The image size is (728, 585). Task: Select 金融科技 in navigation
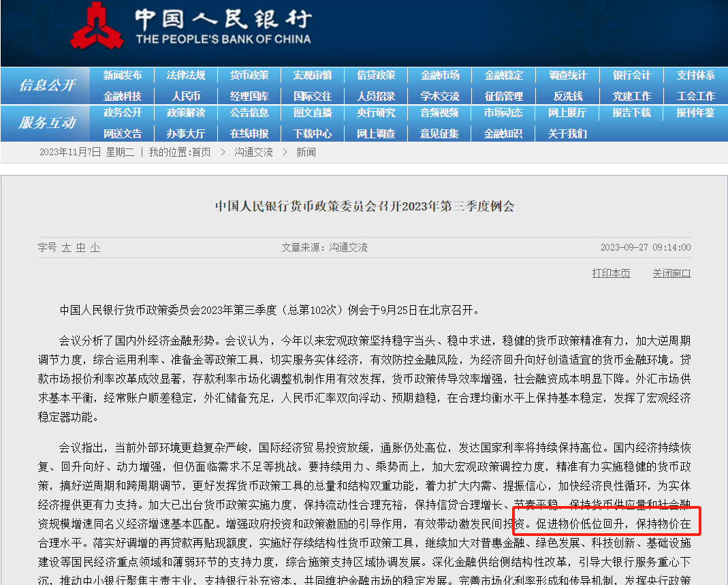click(x=122, y=96)
